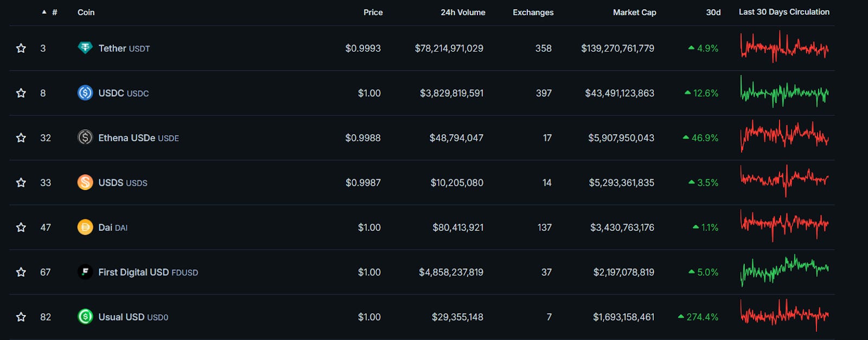Click the Tether coin logo

[x=85, y=48]
